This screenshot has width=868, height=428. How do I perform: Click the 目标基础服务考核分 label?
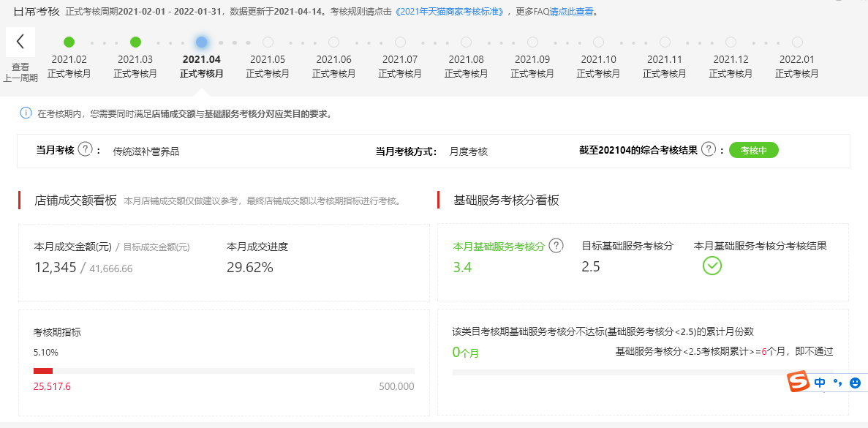627,246
